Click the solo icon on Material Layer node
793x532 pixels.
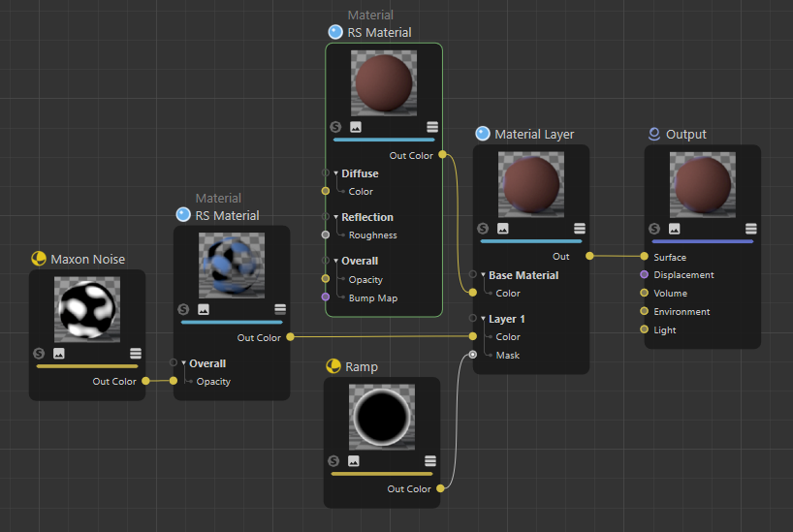pyautogui.click(x=484, y=229)
